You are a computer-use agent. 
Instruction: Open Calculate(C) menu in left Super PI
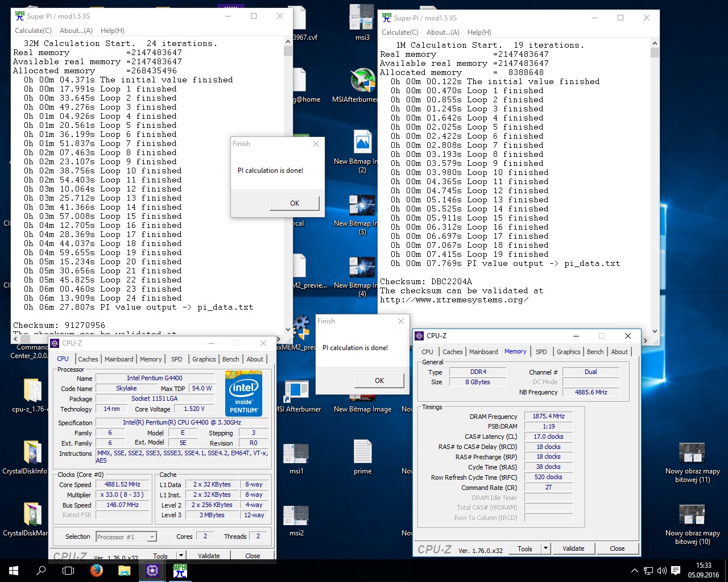coord(33,31)
